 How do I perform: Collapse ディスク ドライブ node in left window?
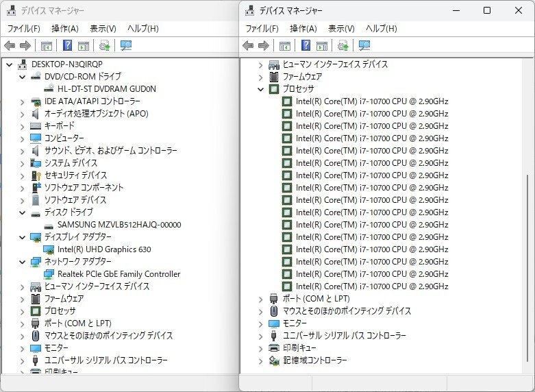(x=23, y=212)
